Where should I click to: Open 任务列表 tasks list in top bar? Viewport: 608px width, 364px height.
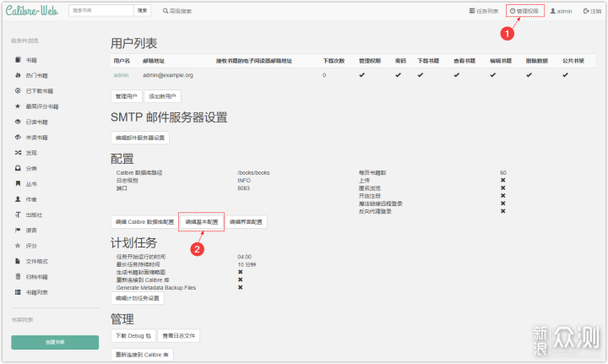[x=484, y=11]
